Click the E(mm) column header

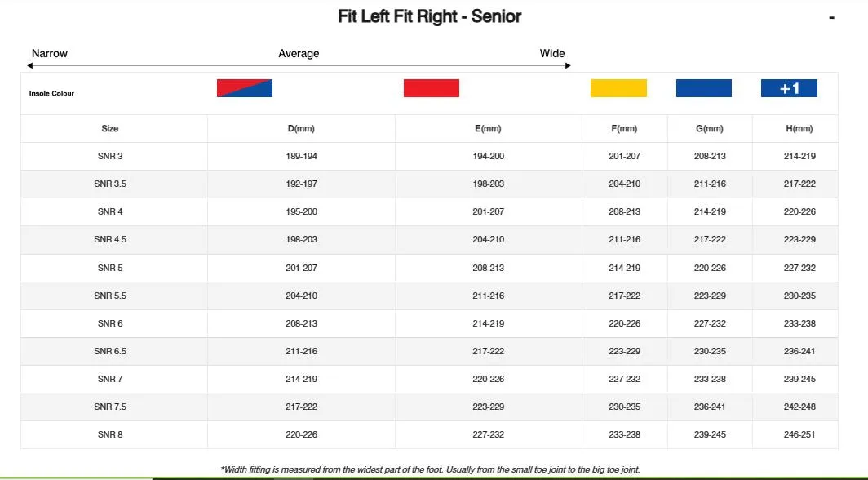pyautogui.click(x=488, y=128)
